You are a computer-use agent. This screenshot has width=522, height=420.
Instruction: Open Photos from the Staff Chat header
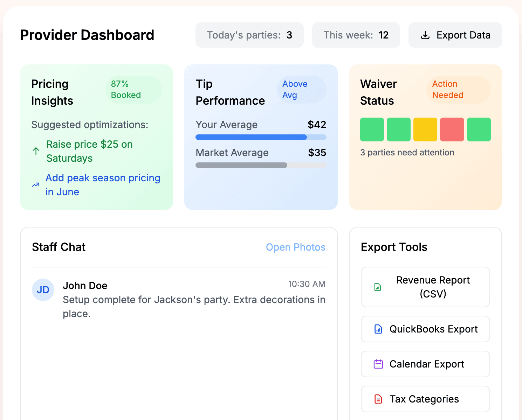click(x=295, y=247)
